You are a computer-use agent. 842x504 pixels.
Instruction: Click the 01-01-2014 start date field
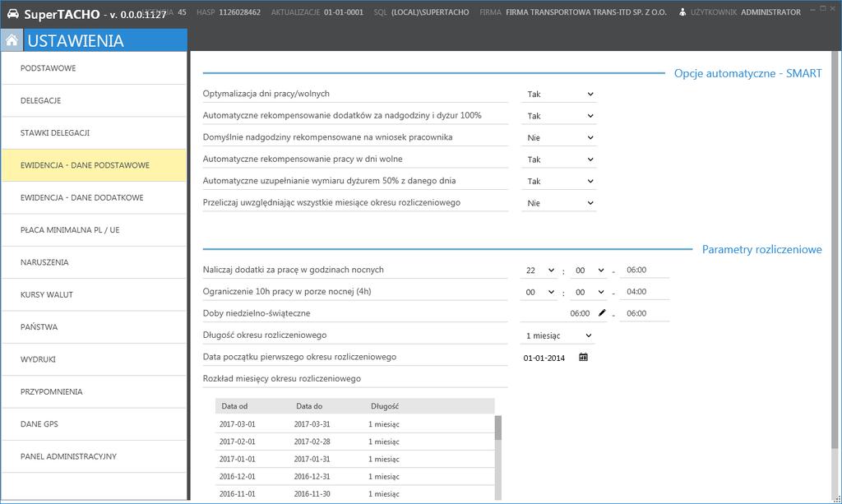tap(544, 358)
